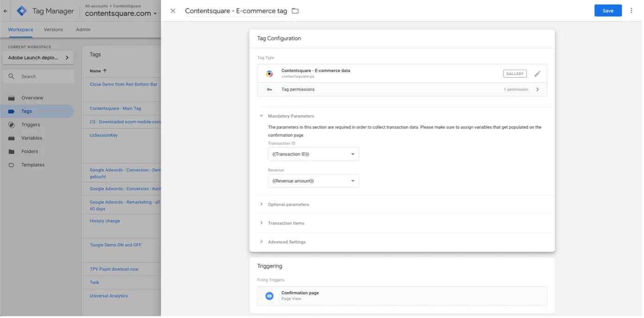Close the tag editor with X icon
Screen dimensions: 644x318
click(x=173, y=11)
